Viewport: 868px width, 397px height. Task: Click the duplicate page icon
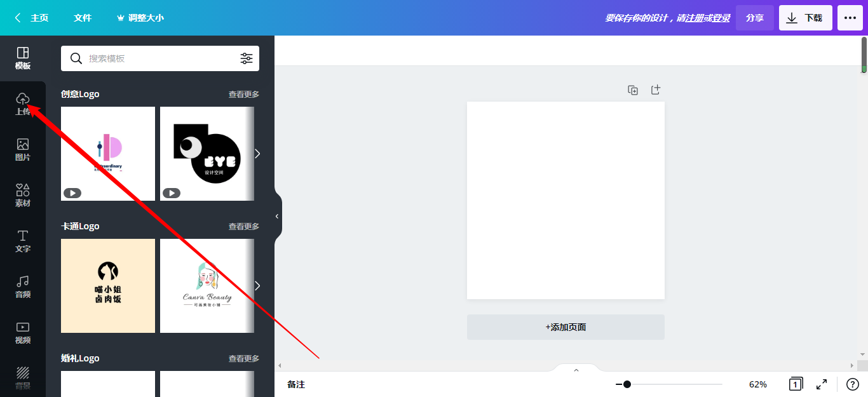[x=633, y=90]
